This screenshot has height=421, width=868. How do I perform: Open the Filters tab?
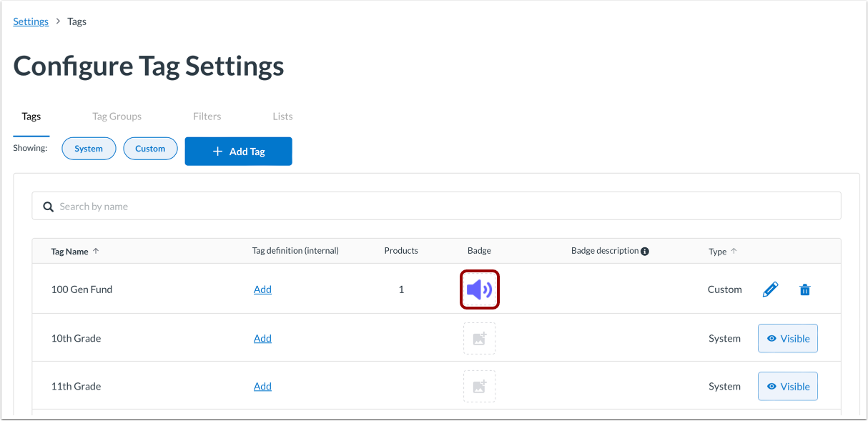click(x=207, y=117)
